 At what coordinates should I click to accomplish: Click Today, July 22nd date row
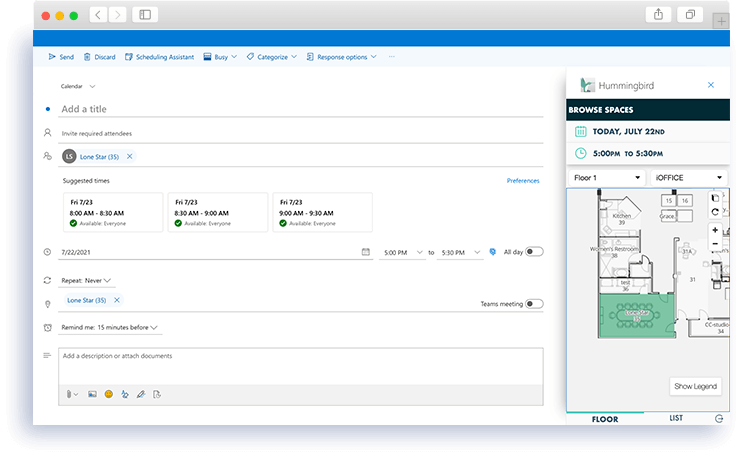point(648,131)
